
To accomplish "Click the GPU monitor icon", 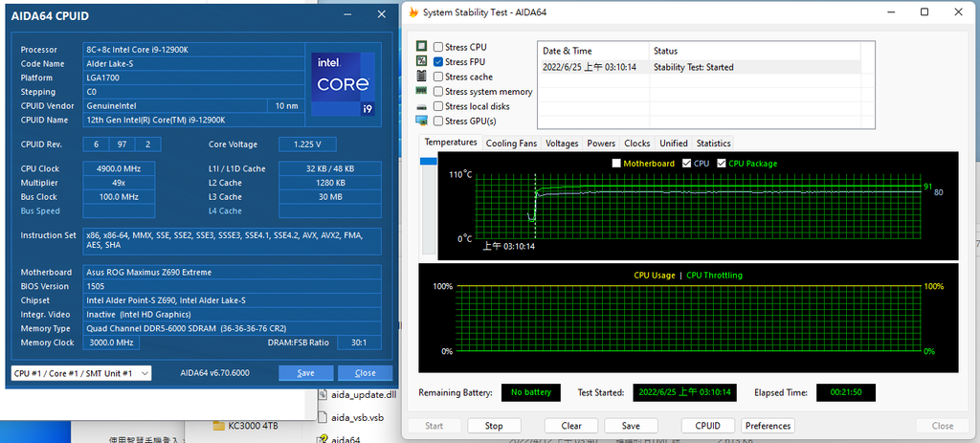I will [x=422, y=122].
